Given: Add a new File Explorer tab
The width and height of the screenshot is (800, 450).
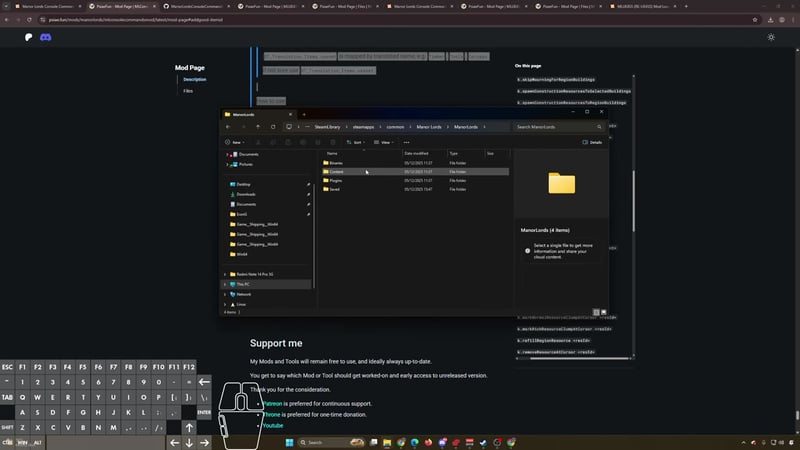Looking at the screenshot, I should pos(304,114).
